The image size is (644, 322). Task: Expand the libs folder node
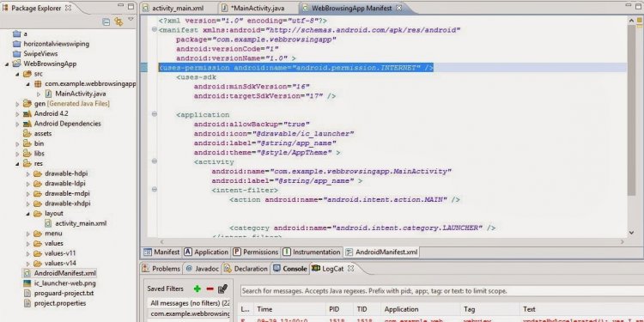[17, 154]
